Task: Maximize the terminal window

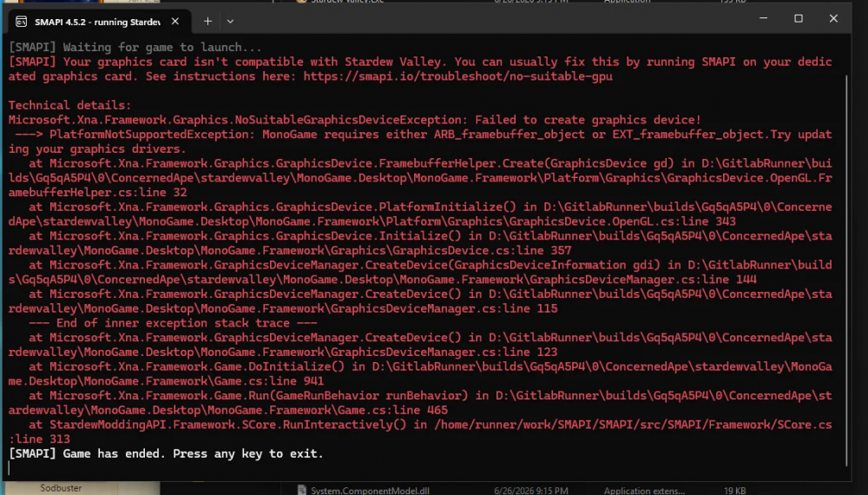Action: click(x=799, y=18)
